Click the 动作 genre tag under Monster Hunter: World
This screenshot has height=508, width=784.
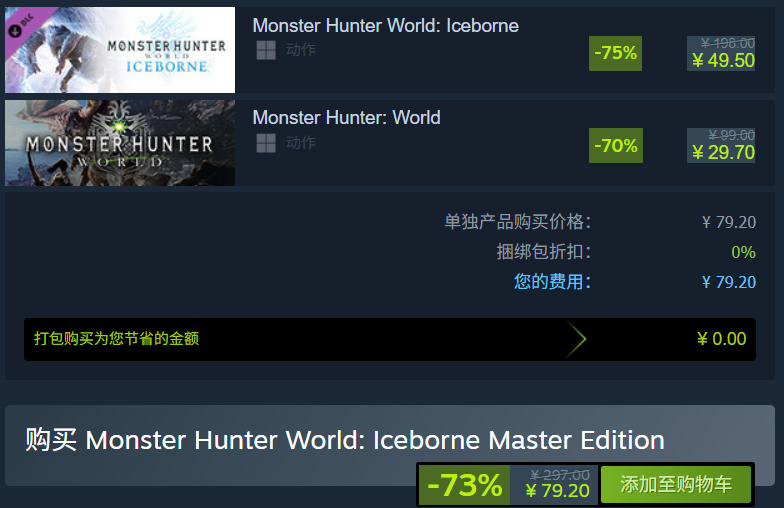[x=300, y=142]
